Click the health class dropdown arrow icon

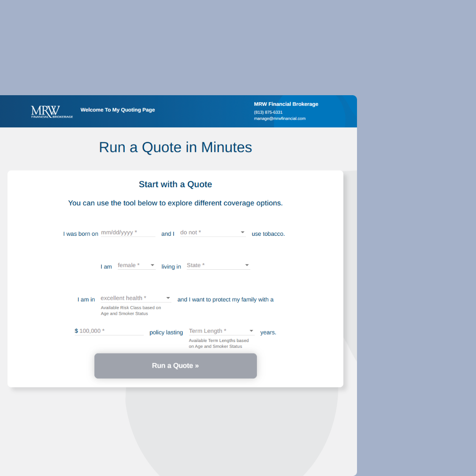(x=168, y=298)
